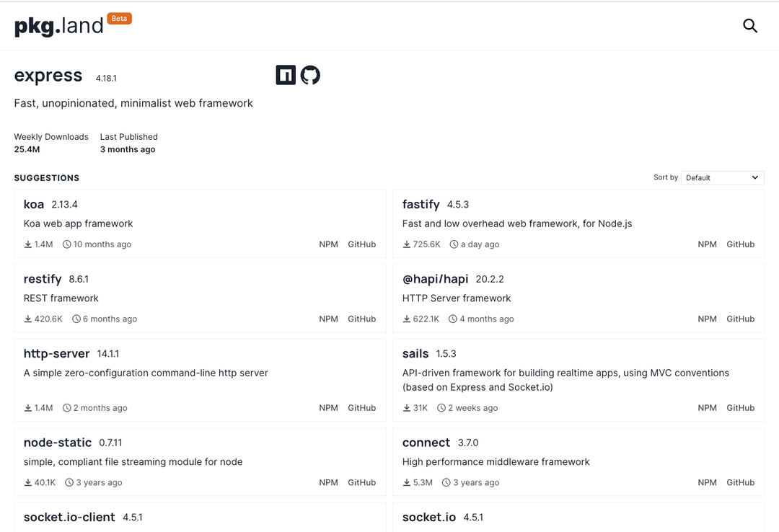This screenshot has height=532, width=779.
Task: Open sails package page
Action: coord(415,354)
